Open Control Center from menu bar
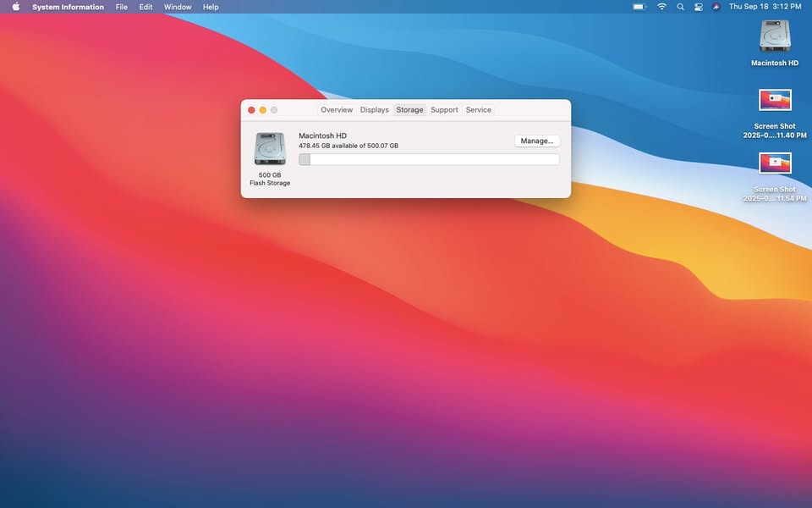 pyautogui.click(x=699, y=7)
